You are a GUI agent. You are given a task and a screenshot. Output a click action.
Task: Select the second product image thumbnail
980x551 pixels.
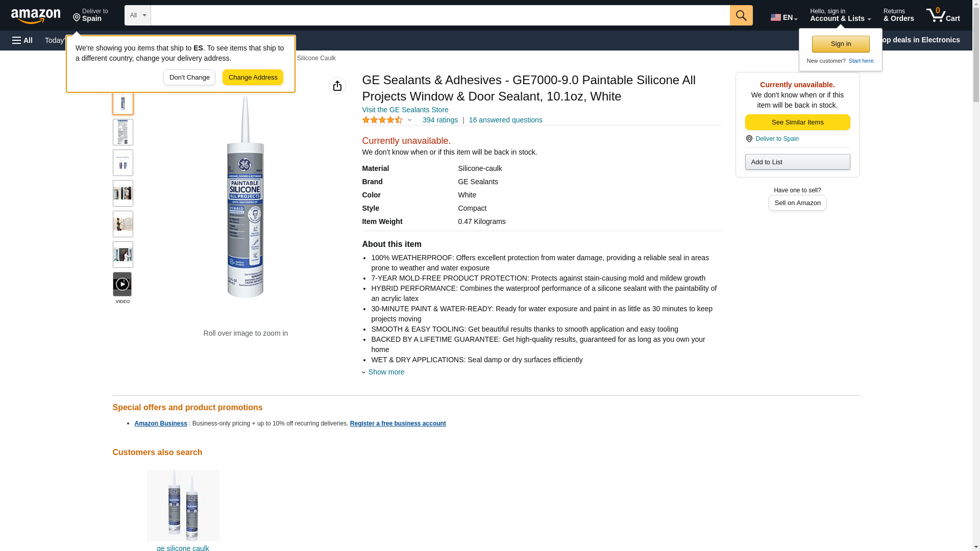(x=122, y=132)
